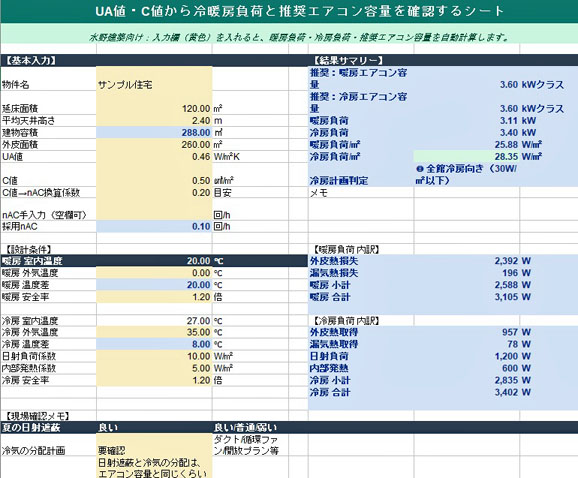Click the 日射遮蔽と冷気の分配は note cell
This screenshot has height=478, width=578.
coord(154,468)
